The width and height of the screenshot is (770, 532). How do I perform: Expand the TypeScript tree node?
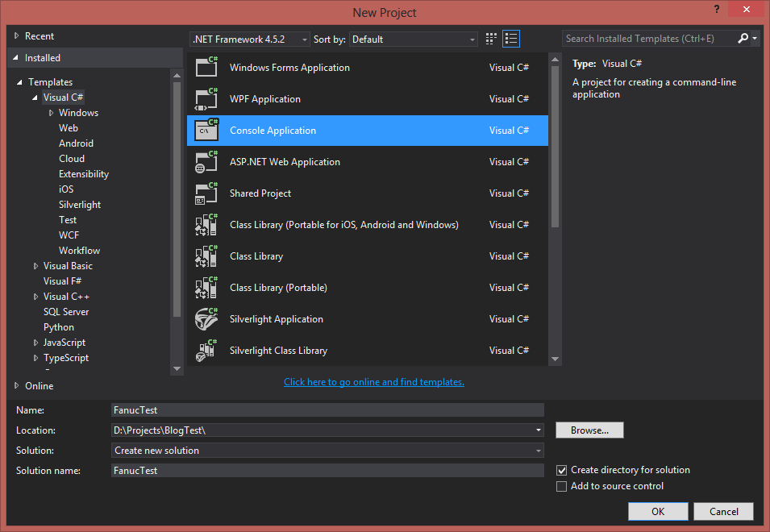35,358
